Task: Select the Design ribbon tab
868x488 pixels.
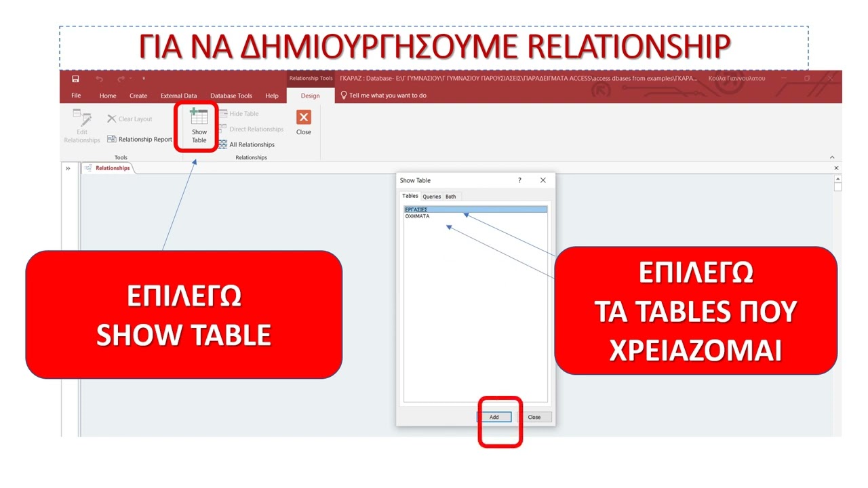Action: point(310,96)
